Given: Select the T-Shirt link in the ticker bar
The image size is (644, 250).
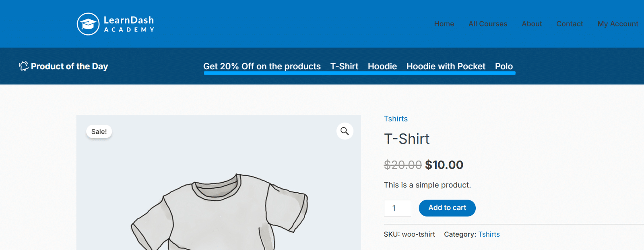Looking at the screenshot, I should [344, 66].
